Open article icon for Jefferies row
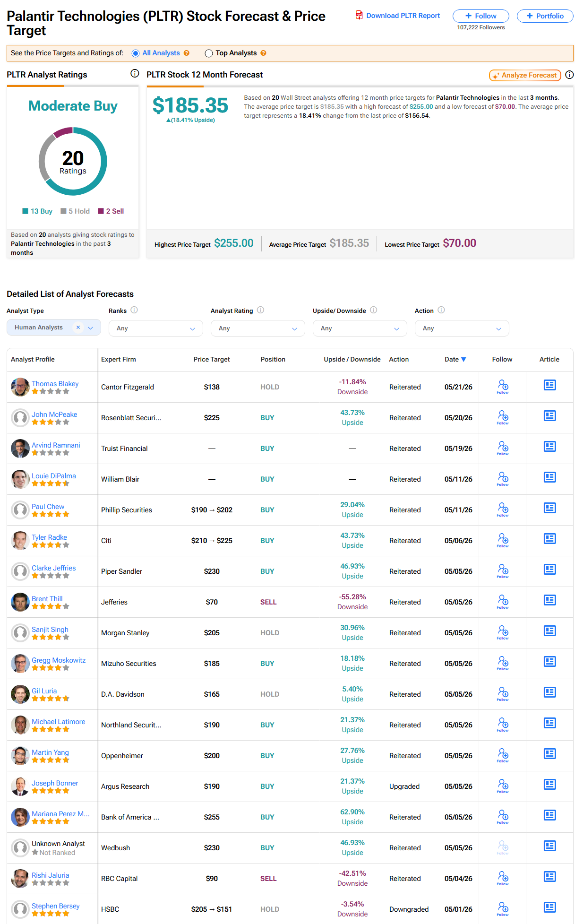The height and width of the screenshot is (924, 575). (549, 600)
